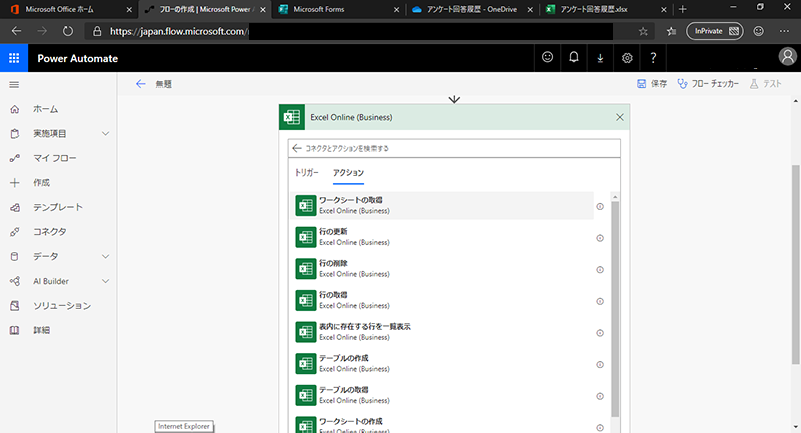Viewport: 801px width, 433px height.
Task: Click browser refresh icon
Action: pos(67,32)
